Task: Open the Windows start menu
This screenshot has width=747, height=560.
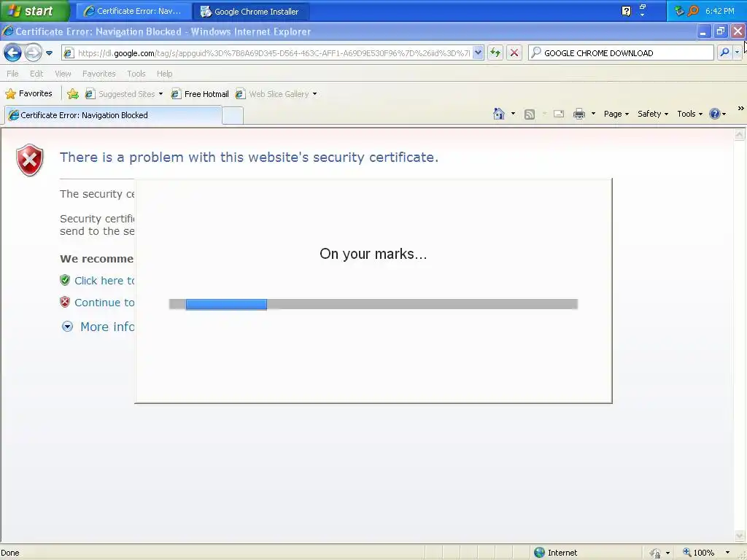Action: pyautogui.click(x=34, y=10)
